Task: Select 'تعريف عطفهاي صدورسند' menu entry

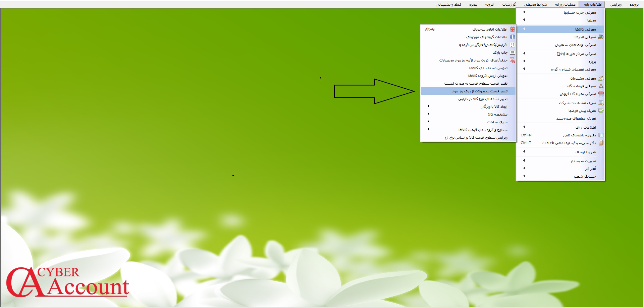Action: [x=560, y=118]
